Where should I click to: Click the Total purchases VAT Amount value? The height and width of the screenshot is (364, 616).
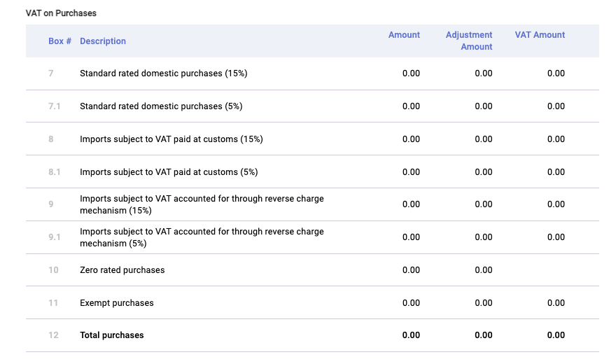556,335
